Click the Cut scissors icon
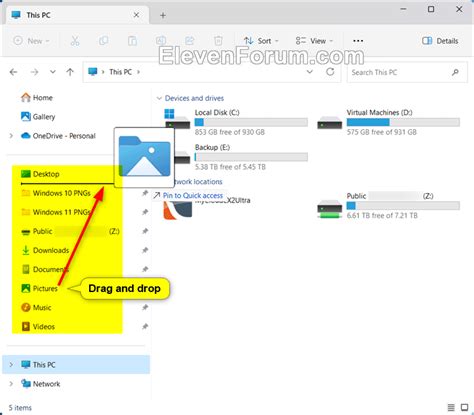This screenshot has height=415, width=474. point(75,41)
